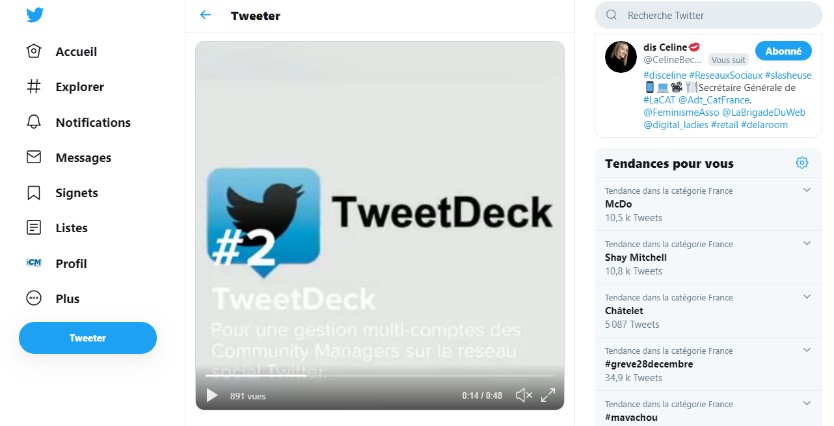Expand options for McDo trend
834x426 pixels.
pos(806,190)
